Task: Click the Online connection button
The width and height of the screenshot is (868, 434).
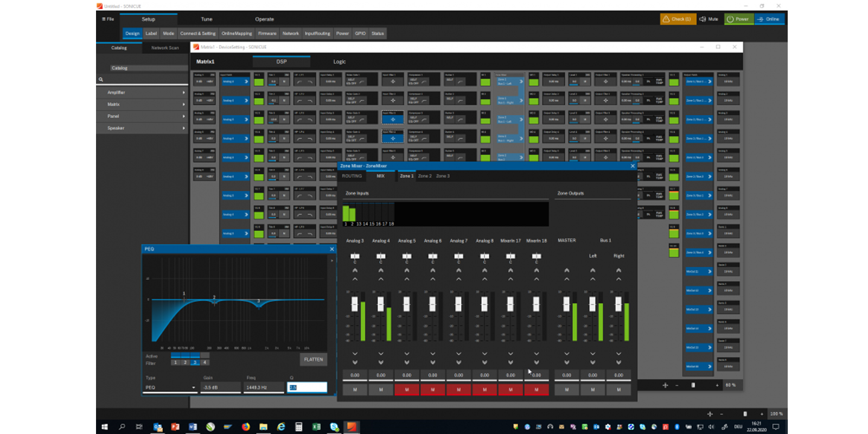Action: coord(769,19)
